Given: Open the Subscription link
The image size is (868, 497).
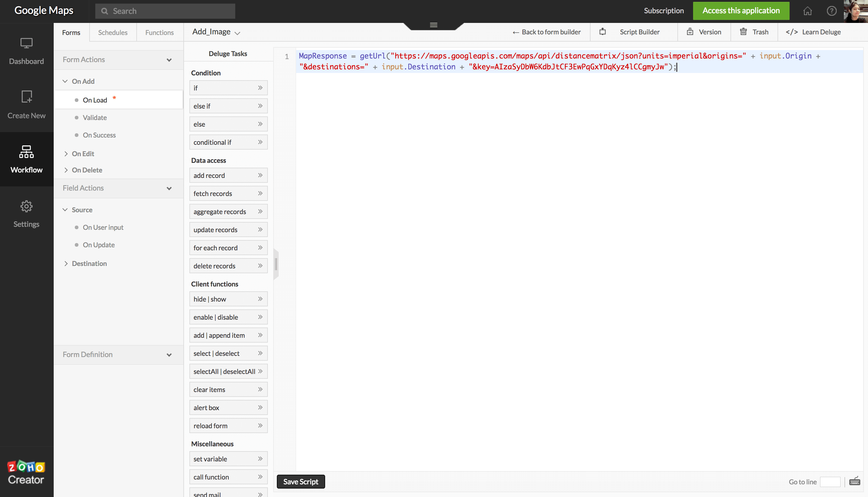Looking at the screenshot, I should coord(664,11).
